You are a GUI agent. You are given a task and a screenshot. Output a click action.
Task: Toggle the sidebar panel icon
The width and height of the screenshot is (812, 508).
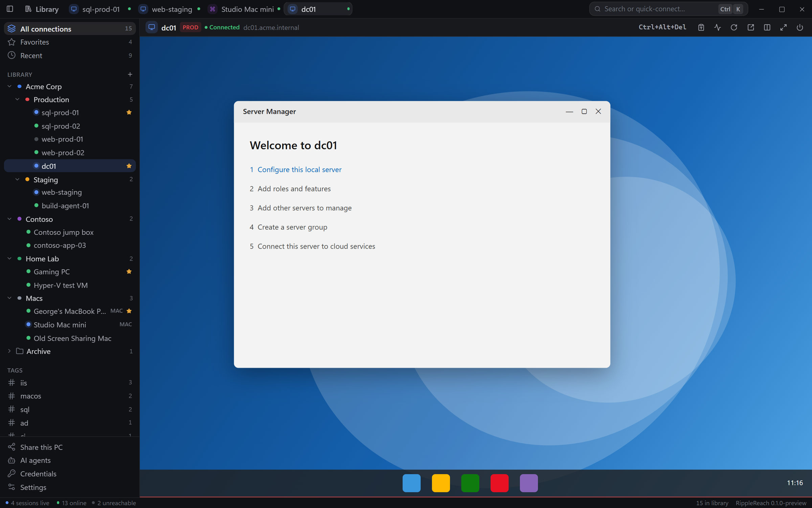(10, 9)
